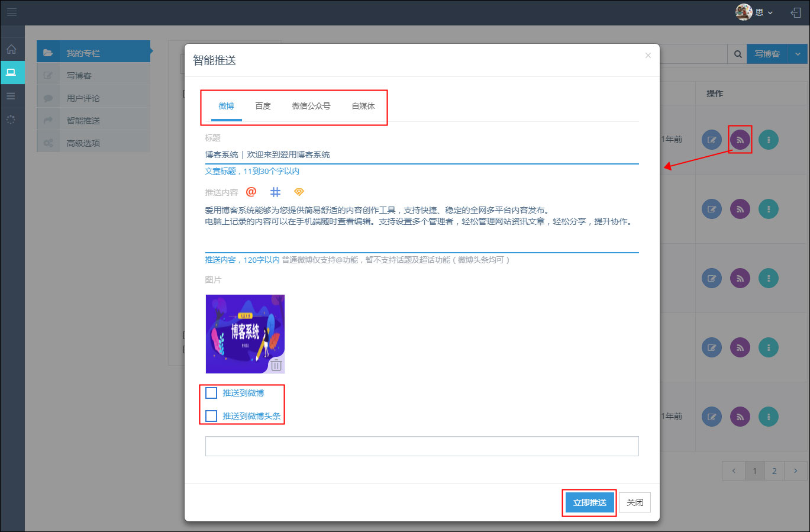Select page 2 in pagination

coord(774,471)
